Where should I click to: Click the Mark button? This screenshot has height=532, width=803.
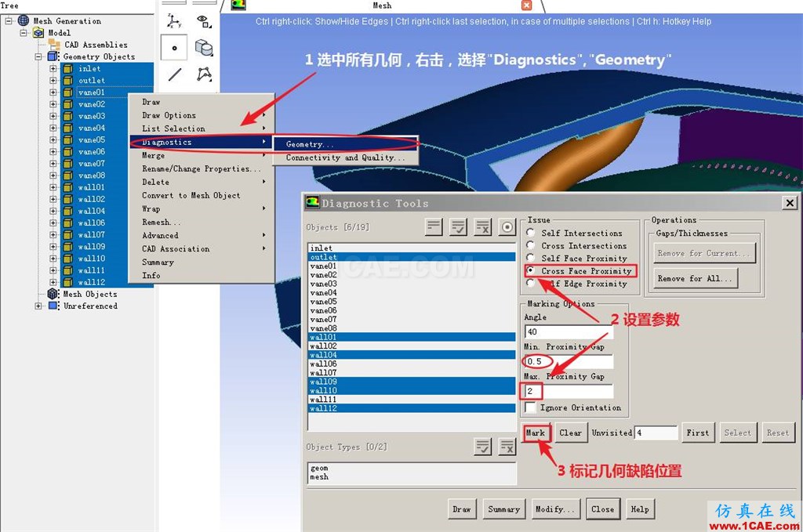pyautogui.click(x=536, y=432)
